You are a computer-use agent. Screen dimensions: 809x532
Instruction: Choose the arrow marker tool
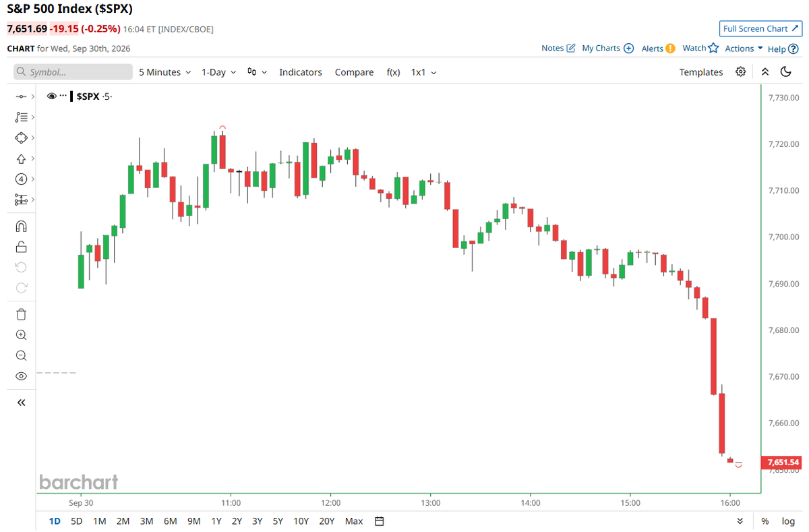21,158
